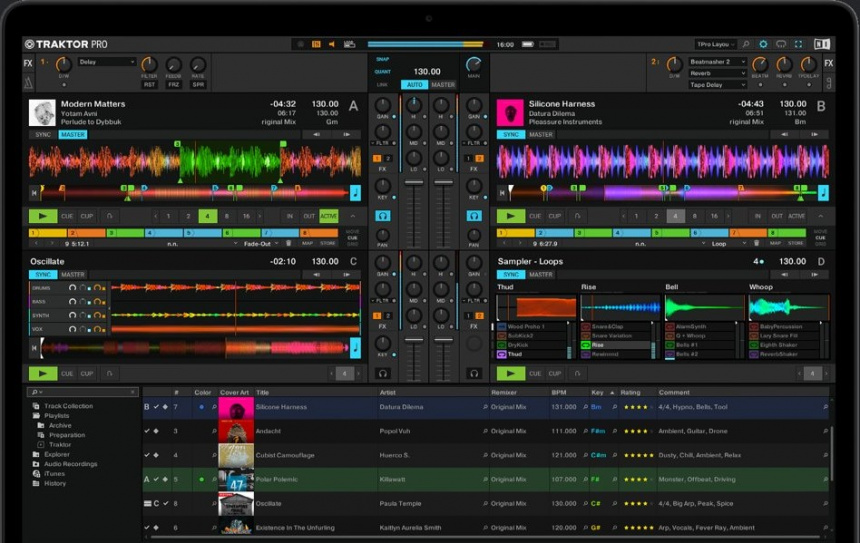Toggle QUANT in master clock panel
Viewport: 860px width, 543px height.
[x=382, y=72]
